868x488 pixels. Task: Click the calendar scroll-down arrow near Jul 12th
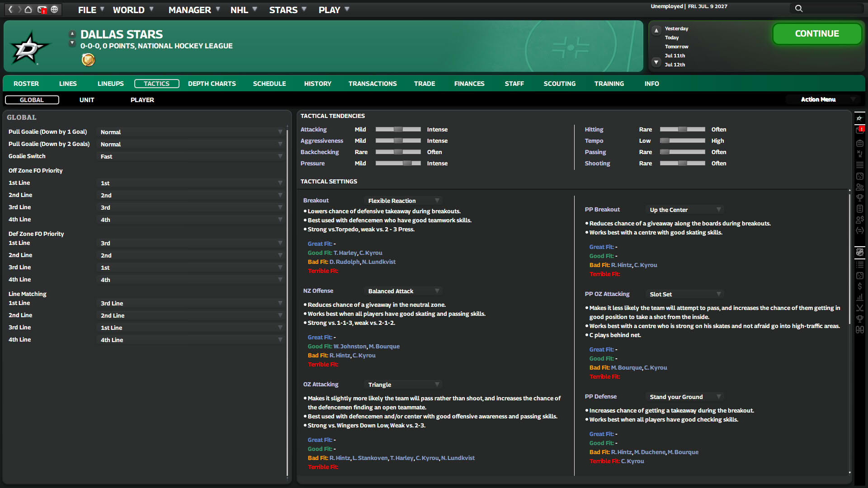click(x=656, y=62)
